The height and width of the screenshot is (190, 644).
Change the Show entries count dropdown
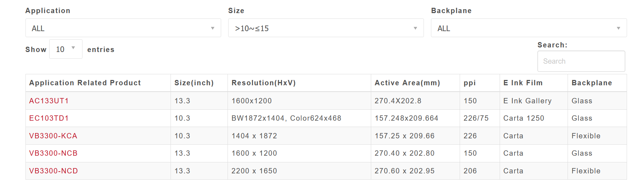65,49
